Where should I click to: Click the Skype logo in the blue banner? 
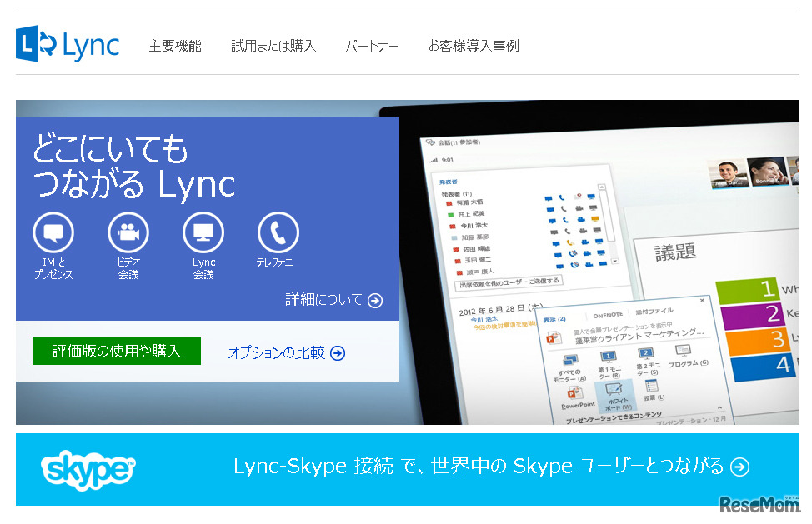tap(86, 468)
